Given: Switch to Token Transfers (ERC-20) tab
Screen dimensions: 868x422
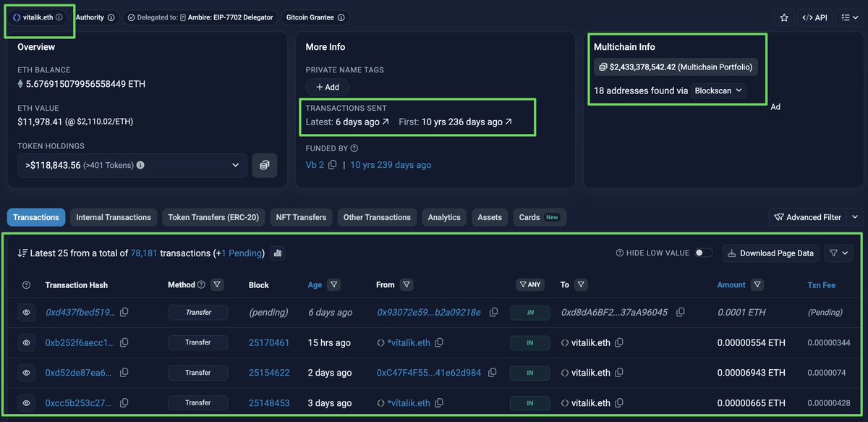Looking at the screenshot, I should pyautogui.click(x=213, y=217).
